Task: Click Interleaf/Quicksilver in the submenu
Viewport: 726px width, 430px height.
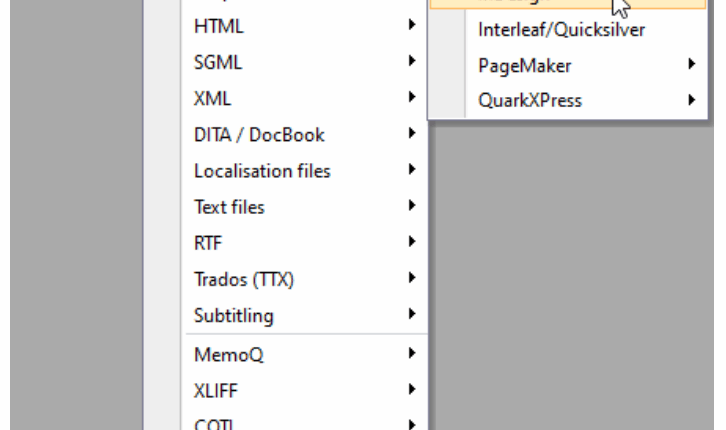Action: [x=568, y=30]
